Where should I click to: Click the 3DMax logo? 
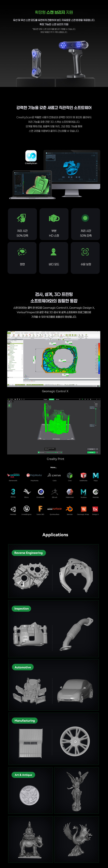click(13, 492)
